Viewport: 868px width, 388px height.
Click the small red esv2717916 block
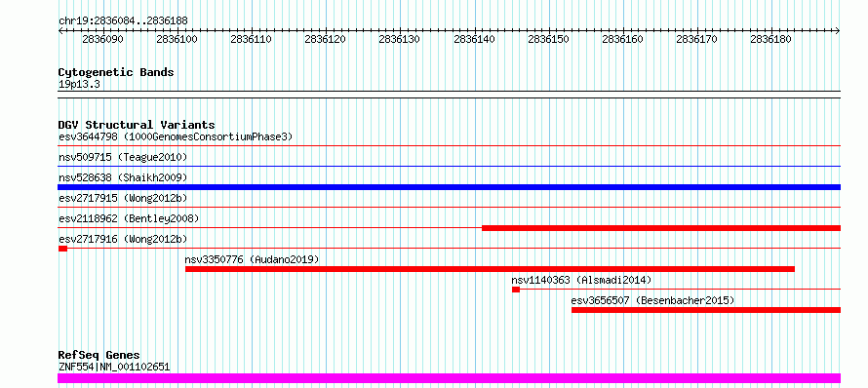pos(62,249)
